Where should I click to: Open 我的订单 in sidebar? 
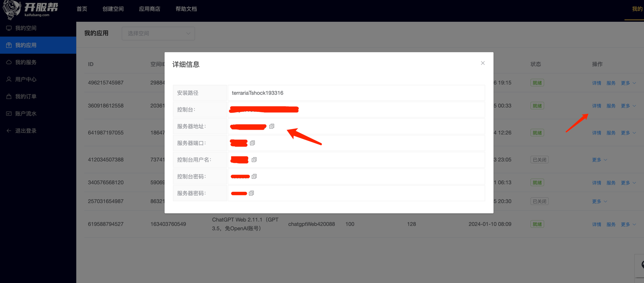click(x=38, y=97)
